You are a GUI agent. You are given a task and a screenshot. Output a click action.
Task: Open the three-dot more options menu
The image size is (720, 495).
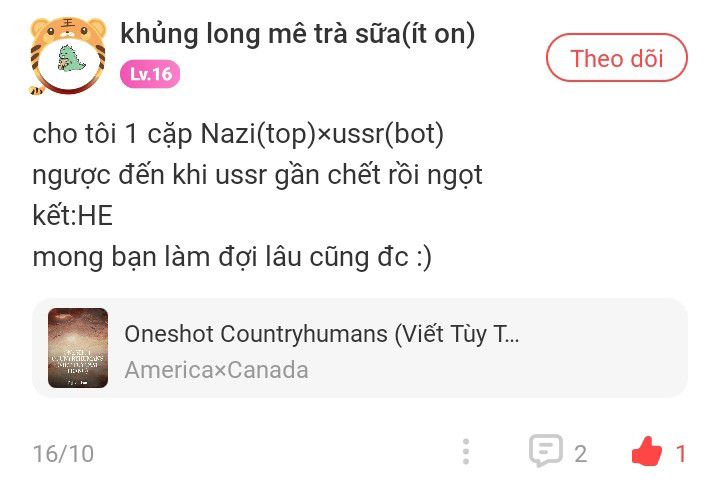(x=466, y=452)
